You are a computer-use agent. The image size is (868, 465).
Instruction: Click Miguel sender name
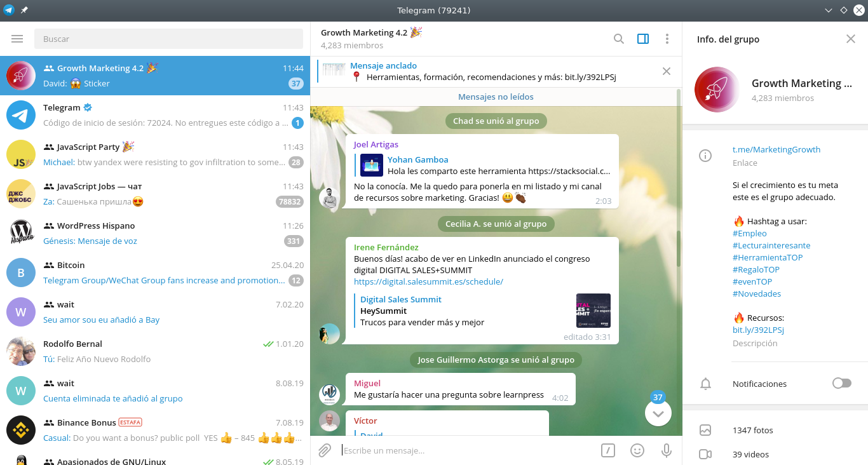click(x=367, y=383)
